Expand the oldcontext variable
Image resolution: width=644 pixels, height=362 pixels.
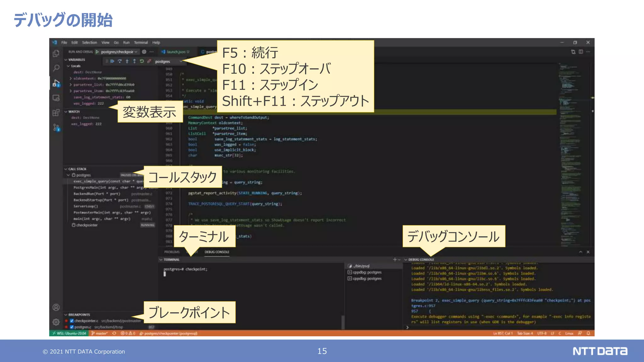(x=71, y=79)
